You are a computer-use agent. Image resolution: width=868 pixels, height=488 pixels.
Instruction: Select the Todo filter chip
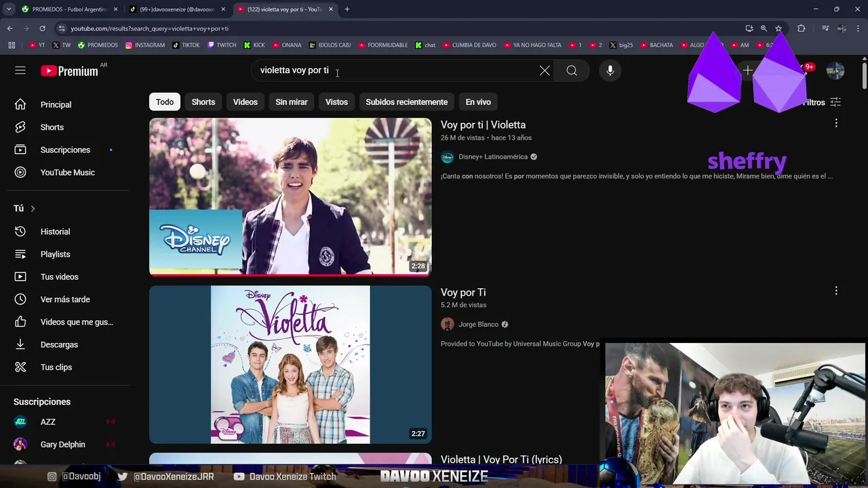tap(165, 102)
